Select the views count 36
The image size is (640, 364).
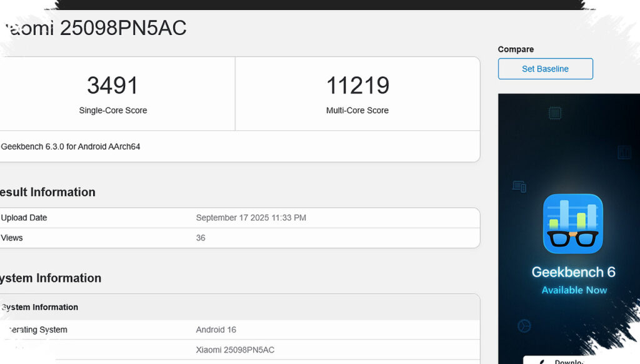click(x=201, y=238)
